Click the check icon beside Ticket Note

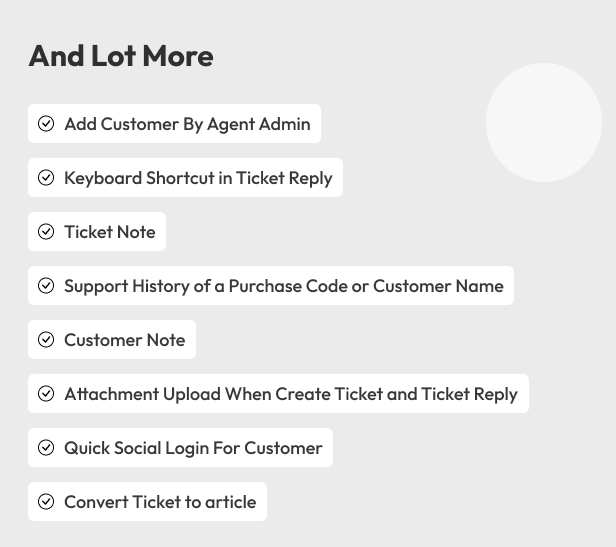[46, 231]
